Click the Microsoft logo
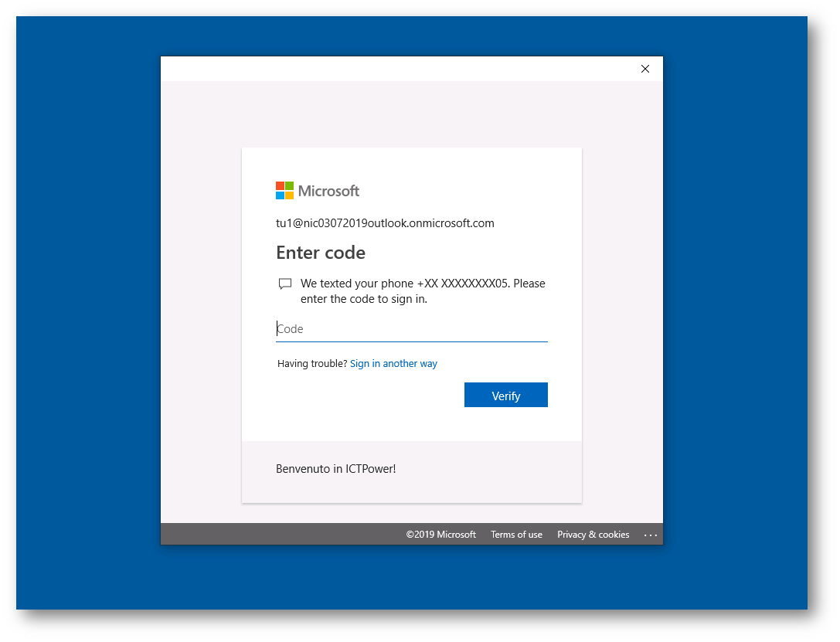Viewport: 840px width, 642px height. (317, 191)
